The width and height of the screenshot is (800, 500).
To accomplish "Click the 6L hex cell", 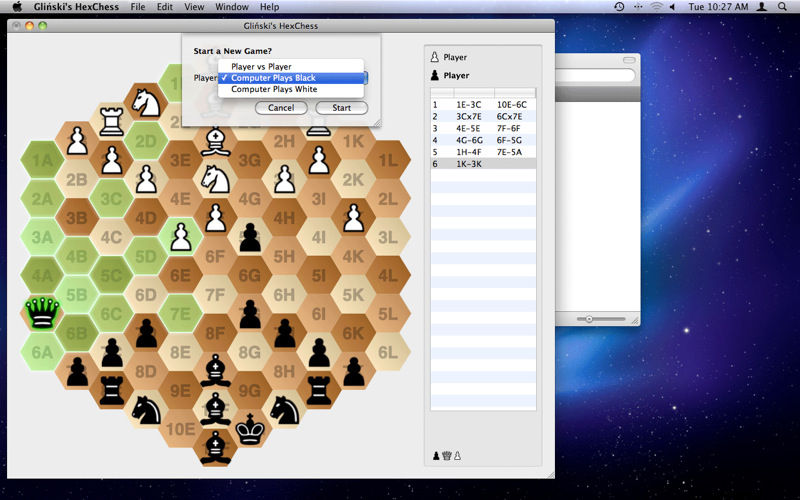I will point(388,352).
